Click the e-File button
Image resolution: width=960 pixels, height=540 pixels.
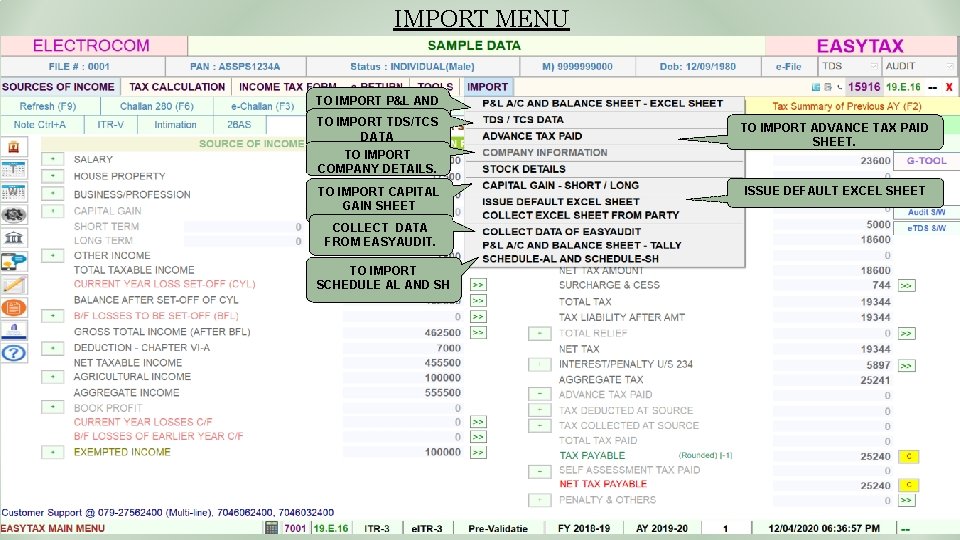(x=789, y=66)
